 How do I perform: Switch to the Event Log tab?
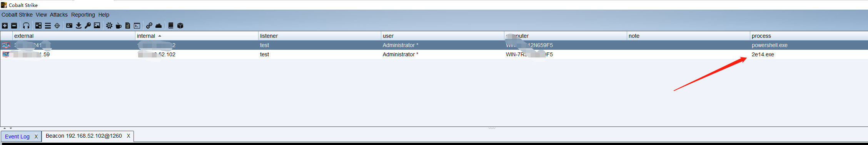point(17,137)
